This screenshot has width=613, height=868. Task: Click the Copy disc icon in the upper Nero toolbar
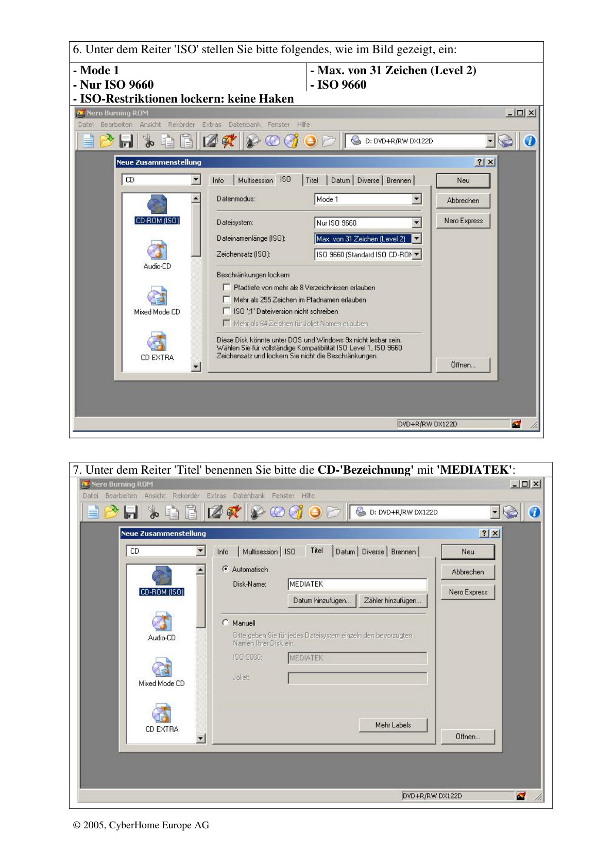point(273,141)
